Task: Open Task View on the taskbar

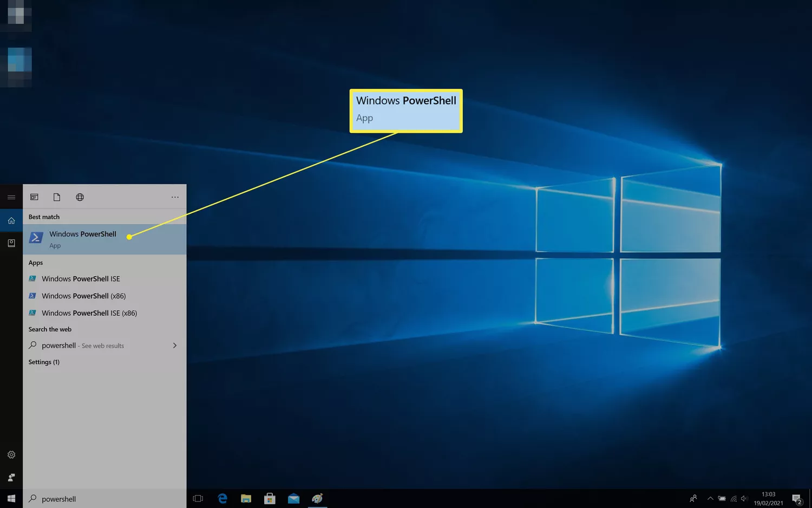Action: click(x=198, y=499)
